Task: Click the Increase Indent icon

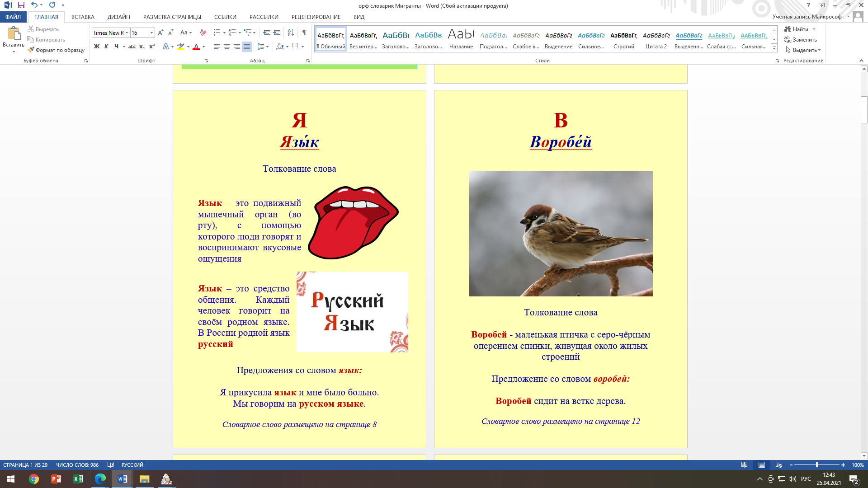Action: (277, 33)
